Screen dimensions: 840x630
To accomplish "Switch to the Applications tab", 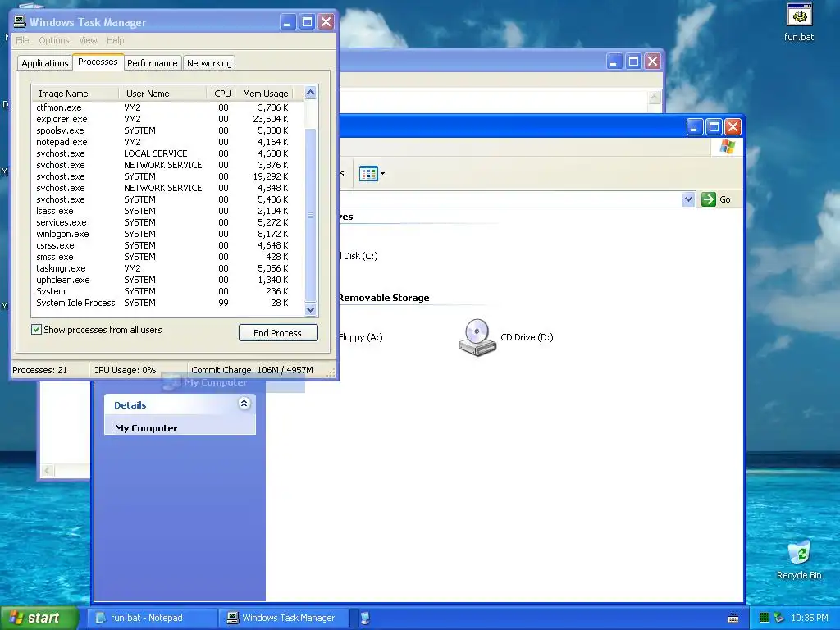I will (45, 62).
